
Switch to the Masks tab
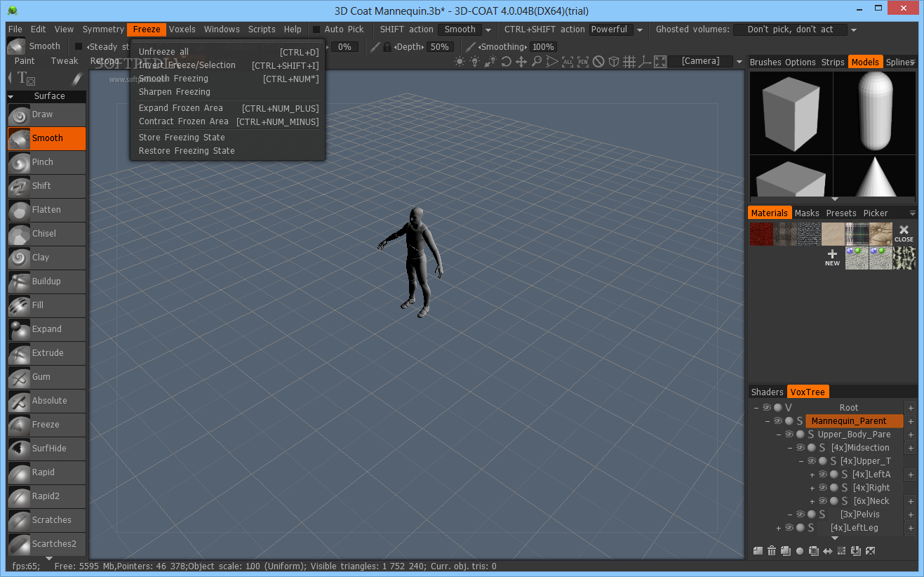tap(807, 213)
